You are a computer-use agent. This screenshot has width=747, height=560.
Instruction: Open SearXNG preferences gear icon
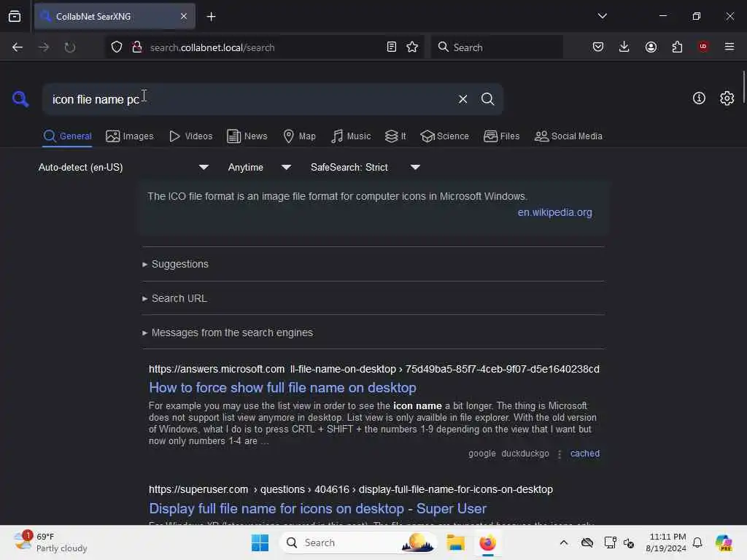(x=727, y=98)
